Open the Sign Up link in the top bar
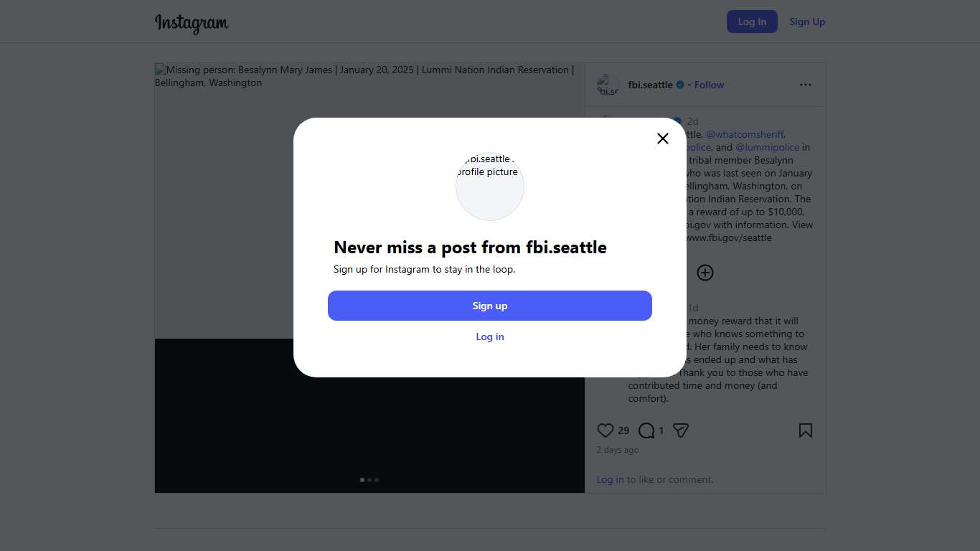This screenshot has width=980, height=551. coord(807,22)
